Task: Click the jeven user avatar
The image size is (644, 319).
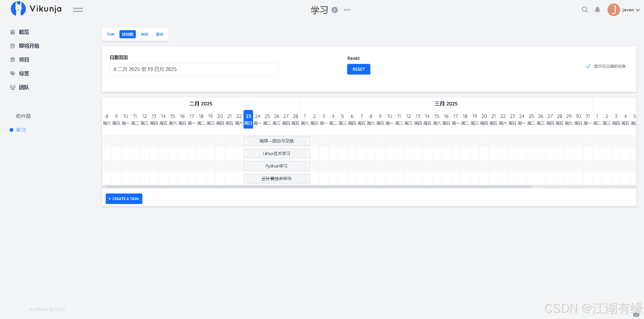Action: pos(614,10)
